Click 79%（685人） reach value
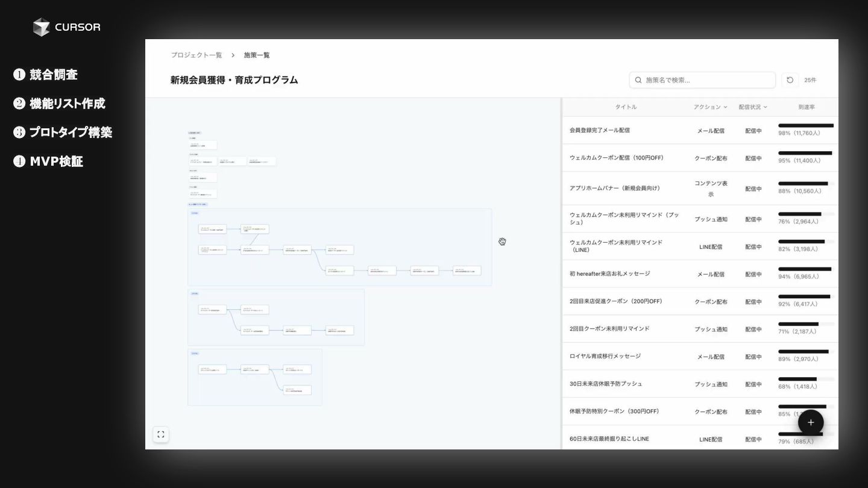The image size is (868, 488). tap(796, 442)
